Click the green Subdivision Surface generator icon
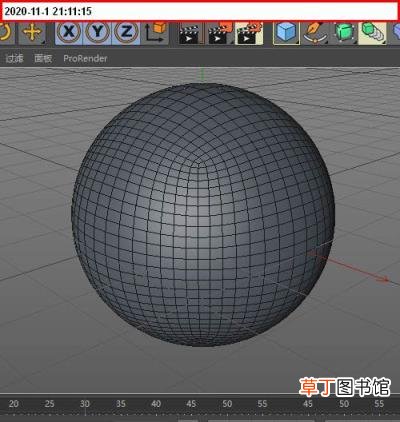This screenshot has width=400, height=422. coord(343,33)
